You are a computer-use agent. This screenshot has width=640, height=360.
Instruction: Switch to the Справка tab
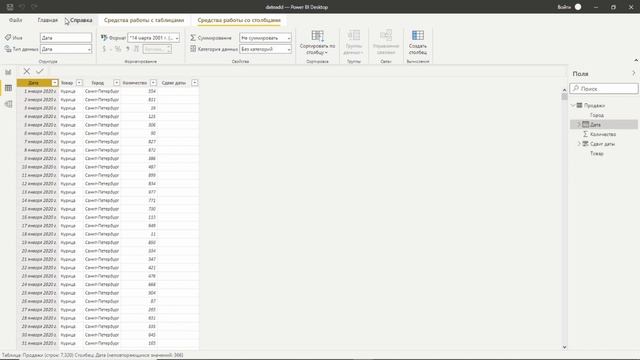tap(81, 20)
